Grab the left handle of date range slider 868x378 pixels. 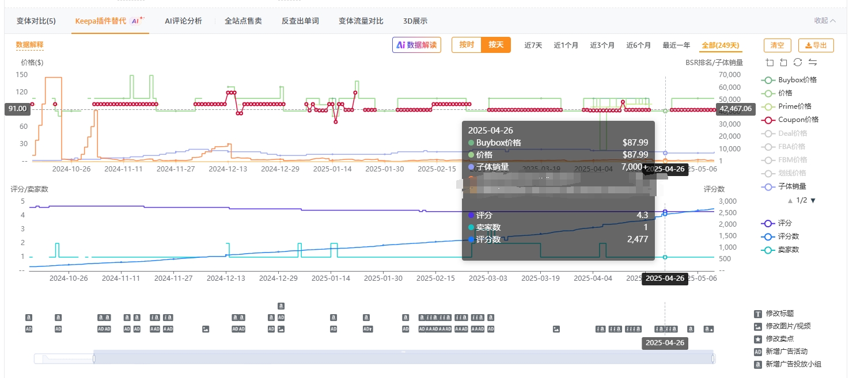pos(94,358)
